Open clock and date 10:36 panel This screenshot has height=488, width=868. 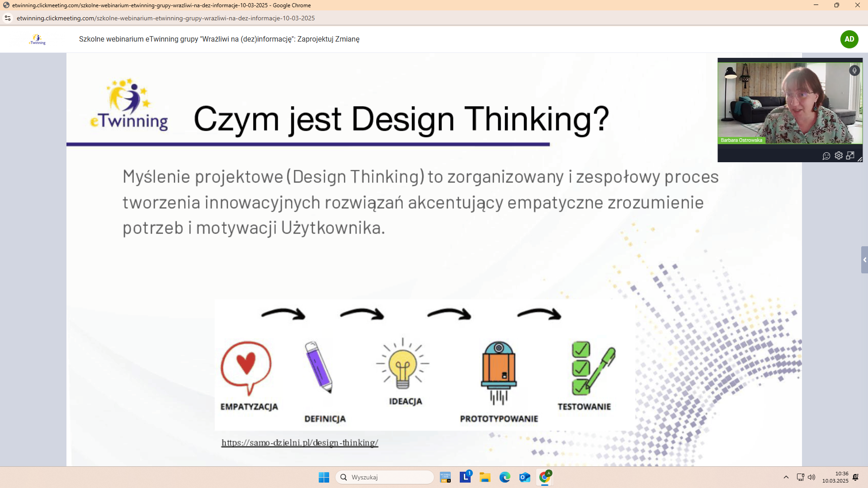coord(835,477)
